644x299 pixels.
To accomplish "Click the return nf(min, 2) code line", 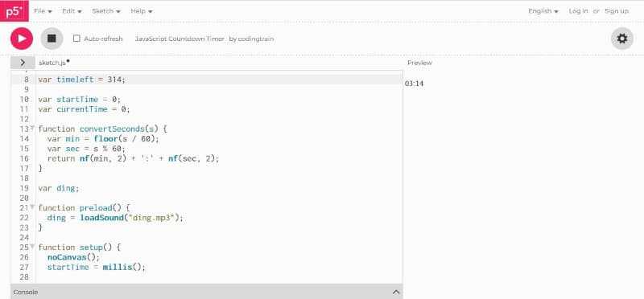I will pyautogui.click(x=133, y=158).
